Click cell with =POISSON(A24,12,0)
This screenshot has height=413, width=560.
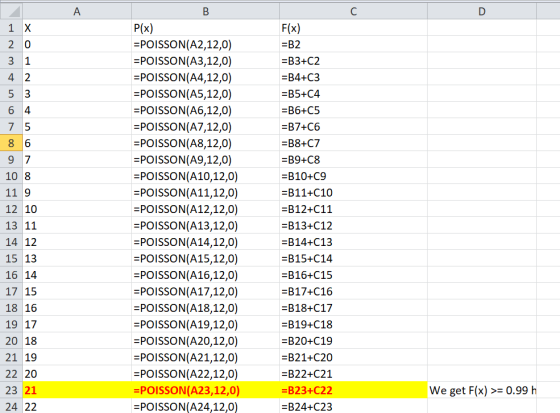point(205,406)
